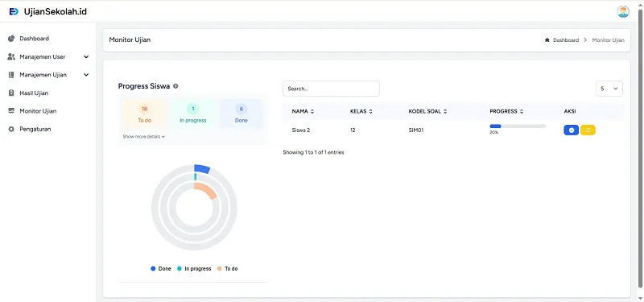The image size is (644, 302).
Task: Click the Monitor Ujian breadcrumb text
Action: (x=608, y=39)
